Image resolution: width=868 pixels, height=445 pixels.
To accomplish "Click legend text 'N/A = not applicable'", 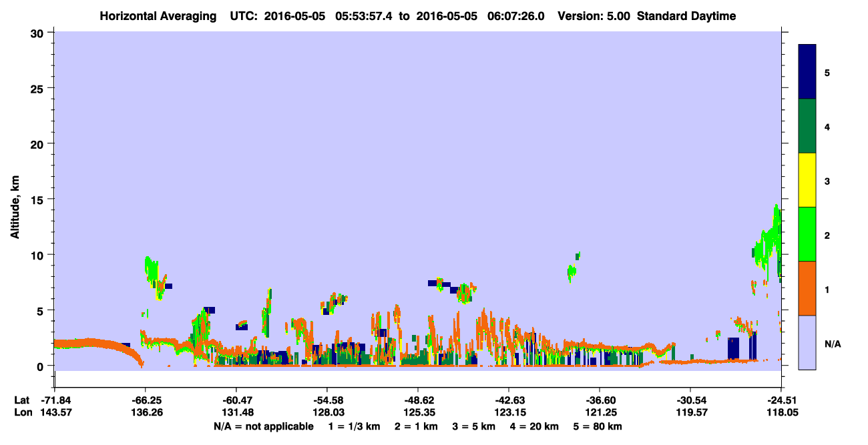I will pyautogui.click(x=263, y=426).
